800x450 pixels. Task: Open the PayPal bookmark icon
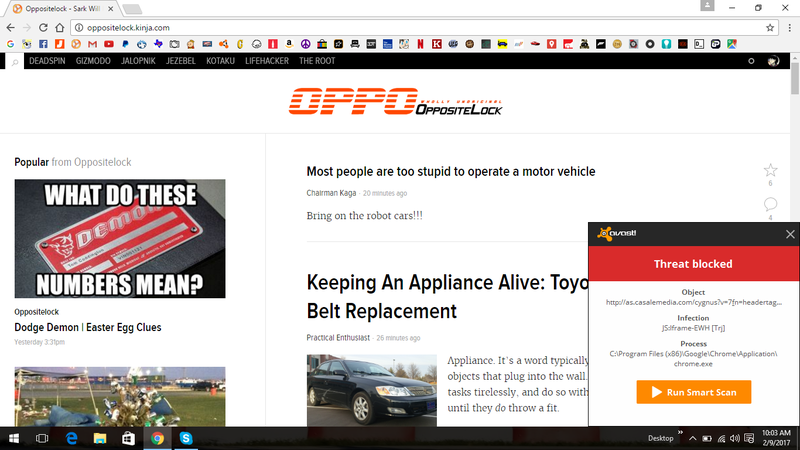click(x=125, y=44)
